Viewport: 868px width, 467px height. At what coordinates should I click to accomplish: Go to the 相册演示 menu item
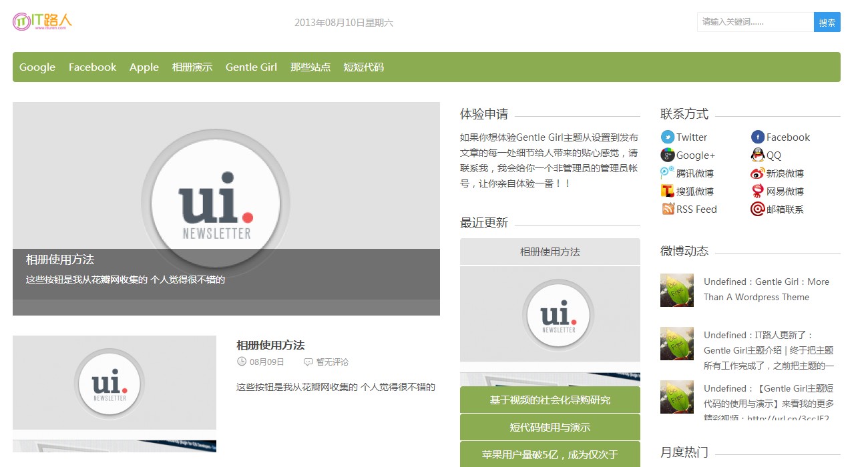192,67
